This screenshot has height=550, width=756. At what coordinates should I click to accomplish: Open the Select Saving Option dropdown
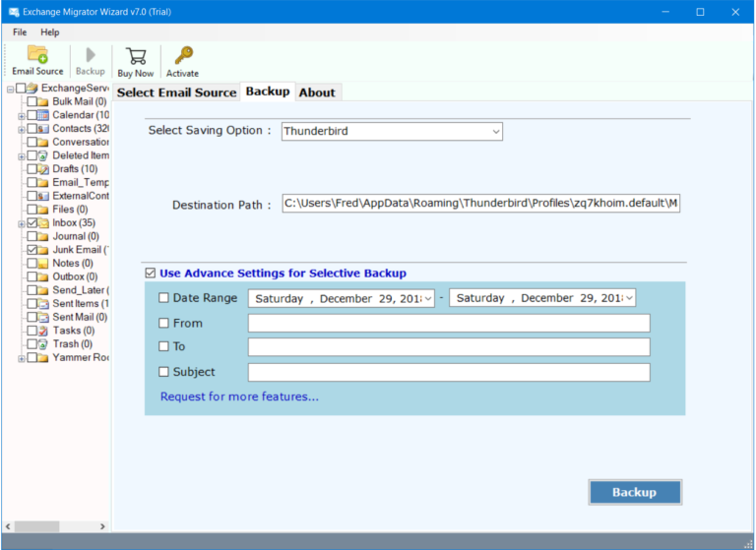(x=496, y=132)
